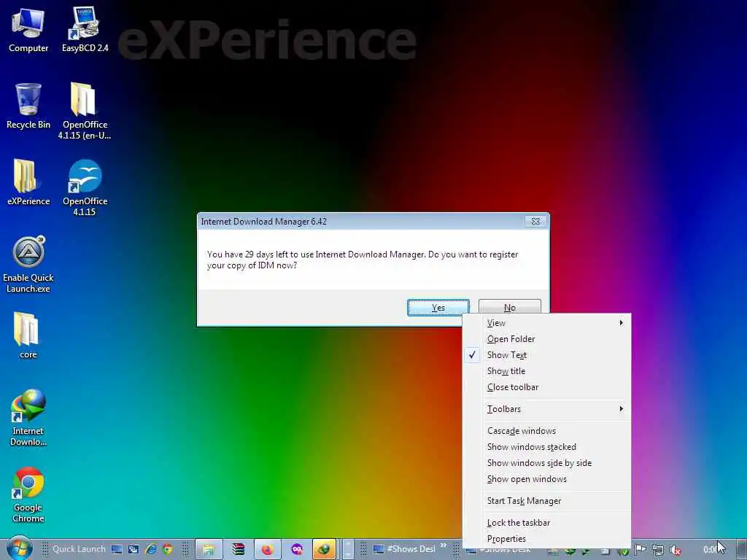Toggle the Show title option

tap(547, 371)
